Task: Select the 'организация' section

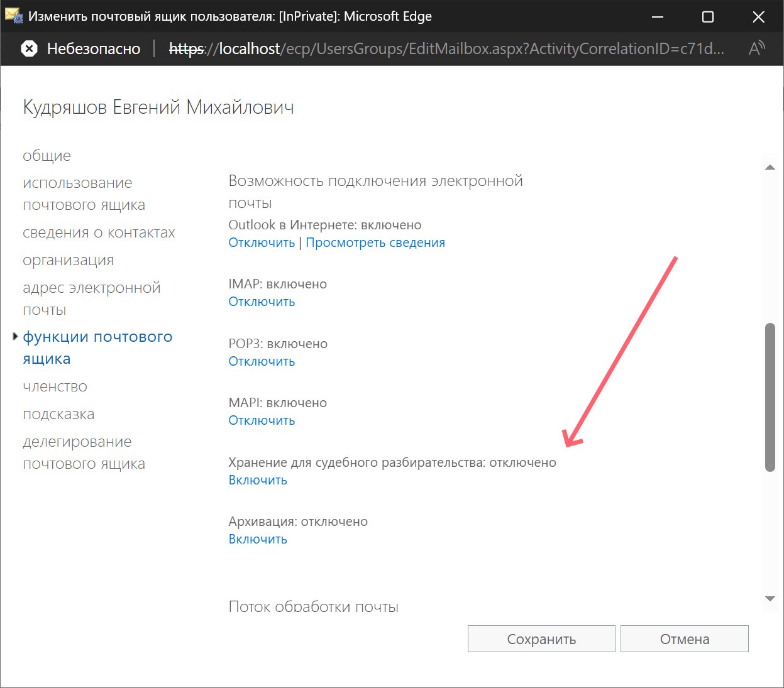Action: tap(68, 260)
